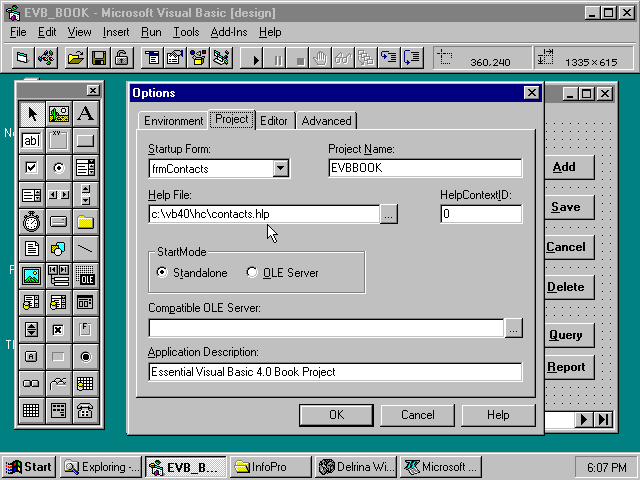Expand the Startup Form dropdown
Screen dimensions: 640x480
(x=281, y=169)
